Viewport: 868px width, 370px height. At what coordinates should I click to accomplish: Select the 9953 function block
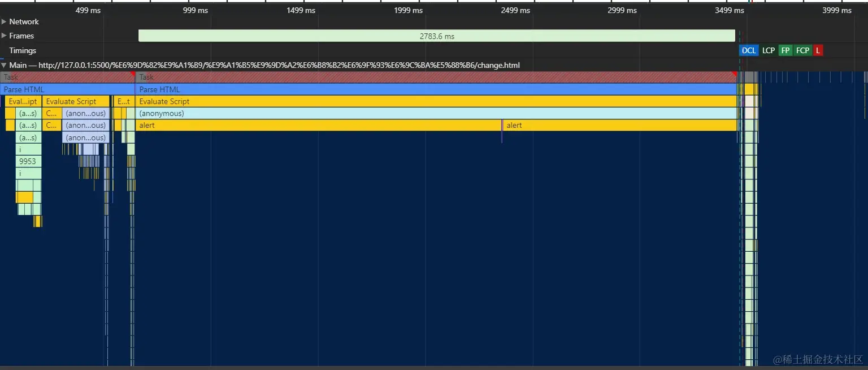pos(28,161)
